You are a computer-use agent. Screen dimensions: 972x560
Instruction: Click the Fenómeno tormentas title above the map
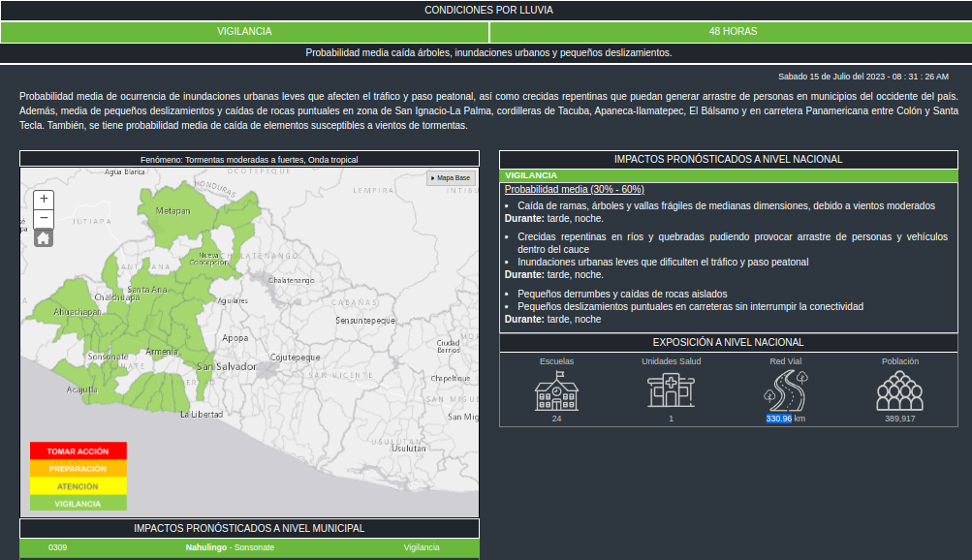(x=249, y=160)
